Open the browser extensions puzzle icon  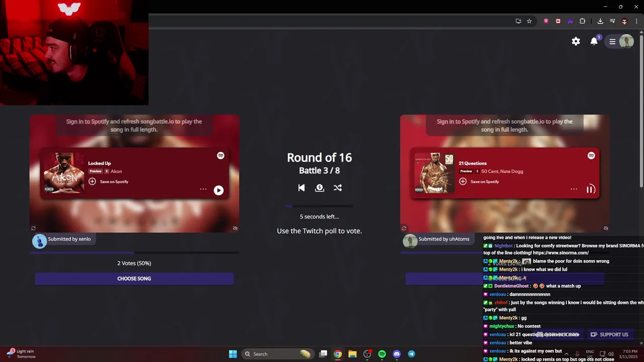pos(582,21)
